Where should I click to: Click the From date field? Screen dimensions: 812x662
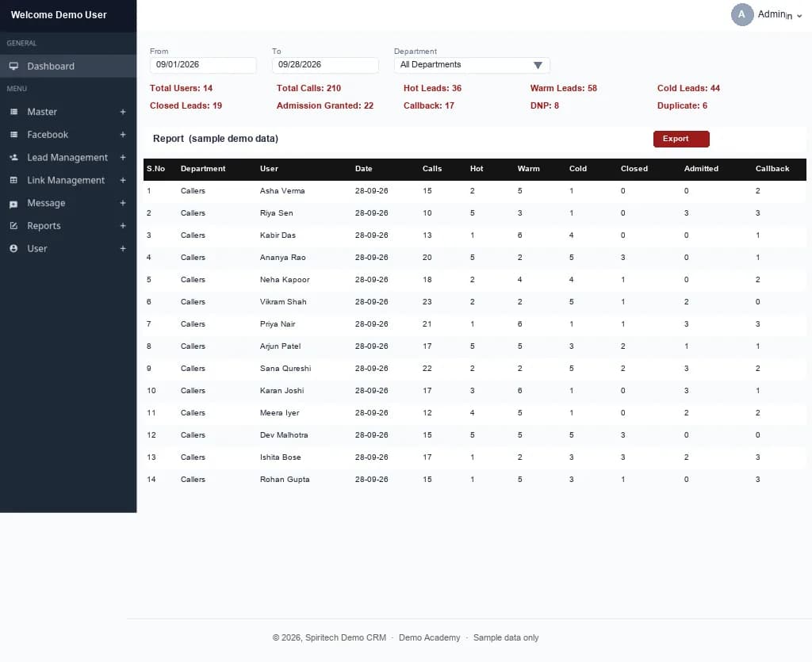point(203,65)
